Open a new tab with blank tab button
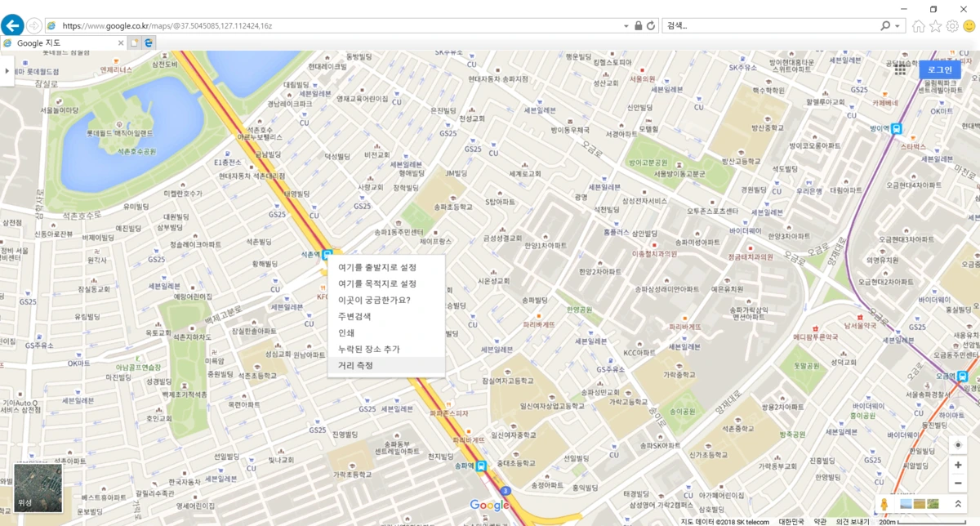980x526 pixels. [134, 42]
